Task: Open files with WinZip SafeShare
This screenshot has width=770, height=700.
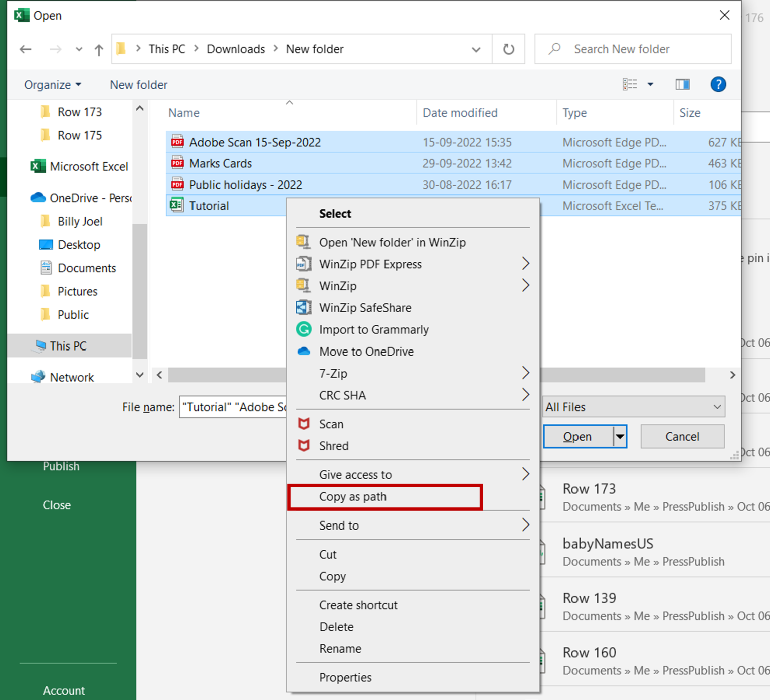Action: click(365, 307)
